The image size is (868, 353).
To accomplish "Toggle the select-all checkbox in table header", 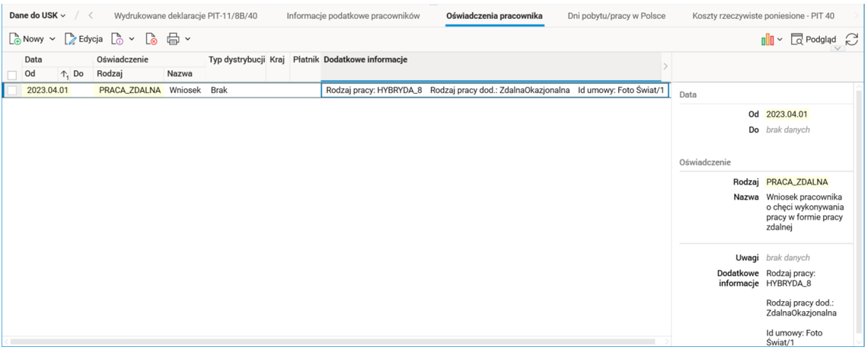I will pos(11,75).
